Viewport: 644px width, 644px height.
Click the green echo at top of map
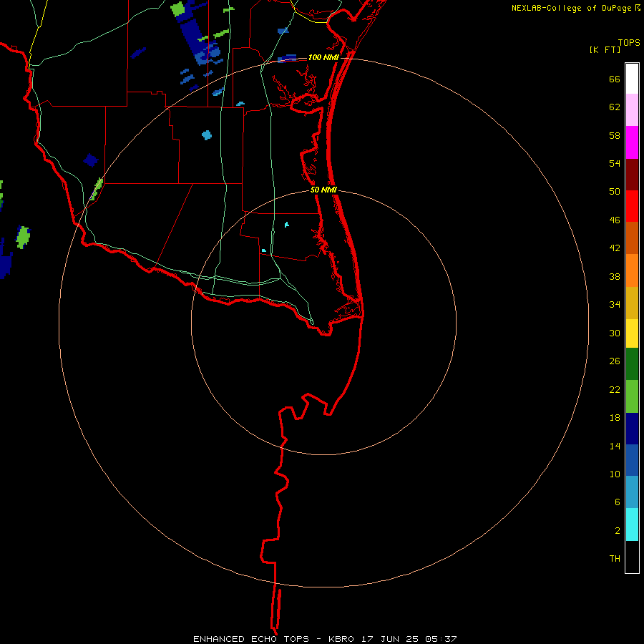click(x=177, y=9)
